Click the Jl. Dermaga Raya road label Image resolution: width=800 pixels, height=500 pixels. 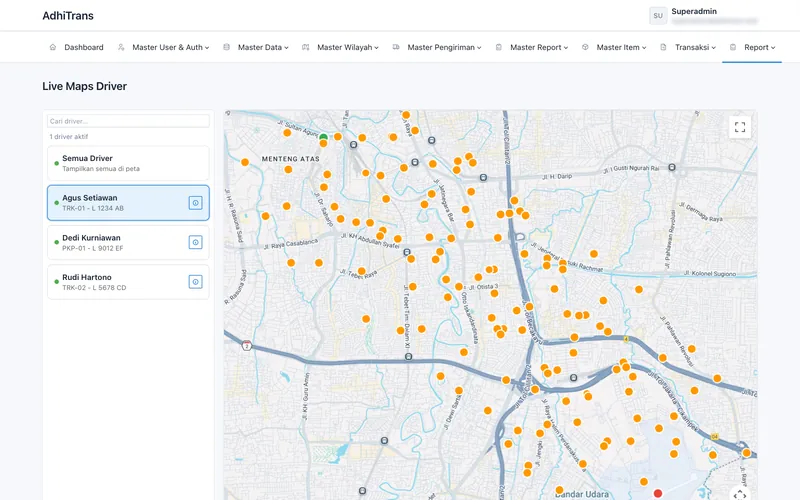pyautogui.click(x=701, y=212)
